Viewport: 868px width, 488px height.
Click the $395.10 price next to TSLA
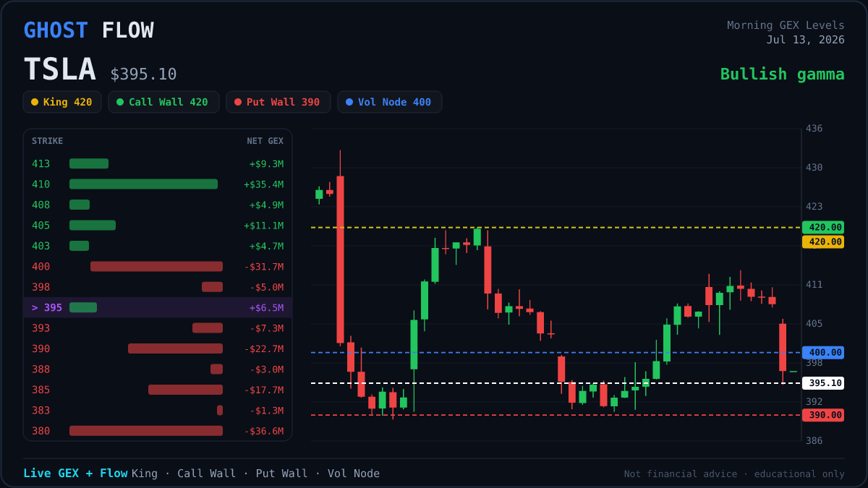[143, 74]
